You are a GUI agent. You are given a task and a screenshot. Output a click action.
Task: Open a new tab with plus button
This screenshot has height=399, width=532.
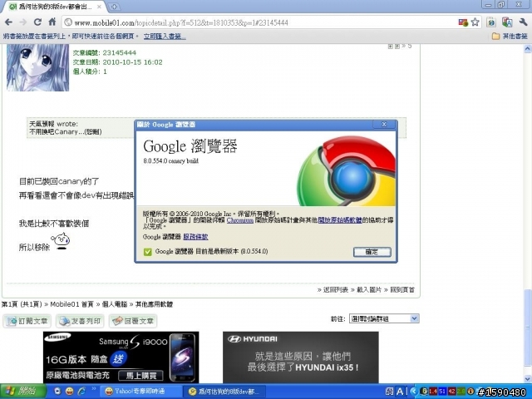(x=115, y=7)
